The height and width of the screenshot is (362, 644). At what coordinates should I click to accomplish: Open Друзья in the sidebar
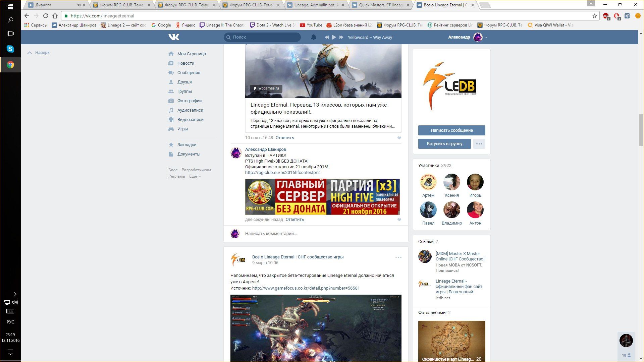click(184, 82)
